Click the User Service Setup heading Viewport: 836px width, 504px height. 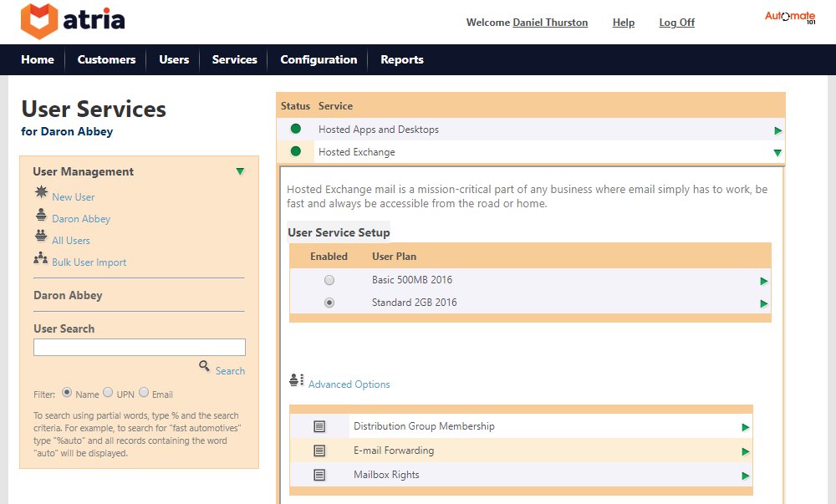click(339, 233)
